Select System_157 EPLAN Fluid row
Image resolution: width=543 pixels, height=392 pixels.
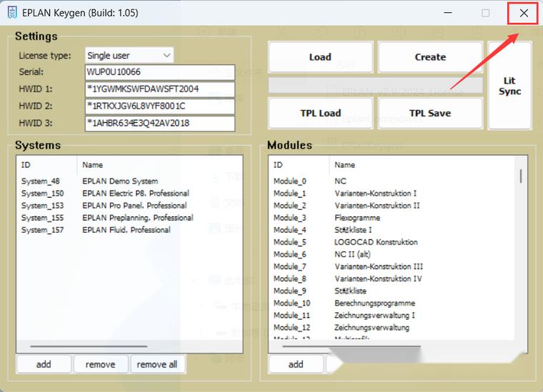pos(129,230)
